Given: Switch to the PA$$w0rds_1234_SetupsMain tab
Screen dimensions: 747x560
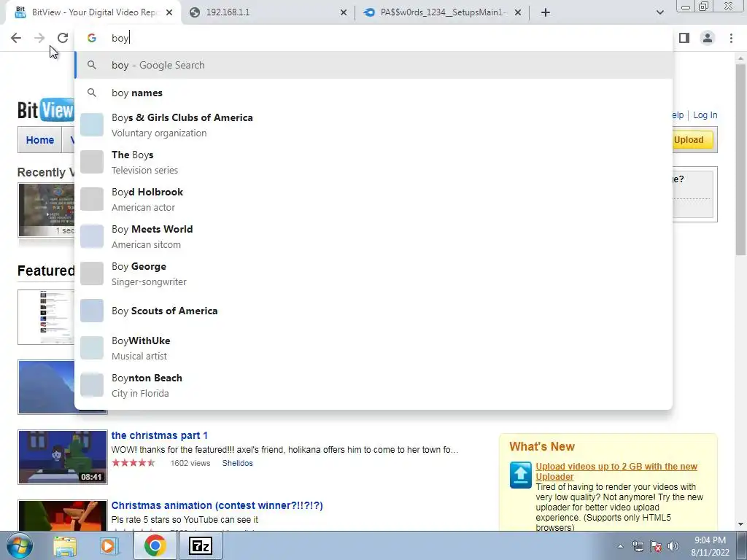Looking at the screenshot, I should point(442,12).
